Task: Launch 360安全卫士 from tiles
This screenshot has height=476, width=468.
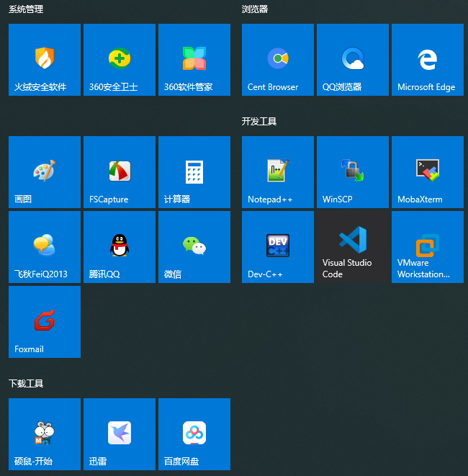Action: click(x=120, y=60)
